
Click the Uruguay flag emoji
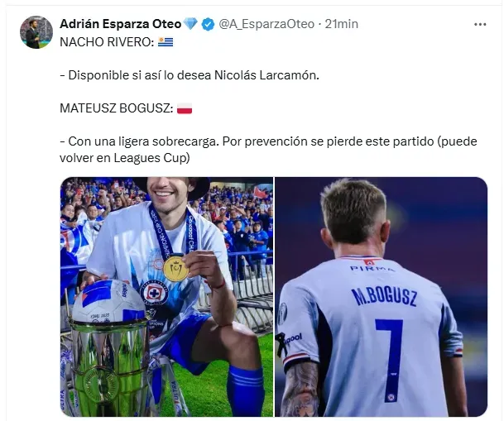click(166, 42)
